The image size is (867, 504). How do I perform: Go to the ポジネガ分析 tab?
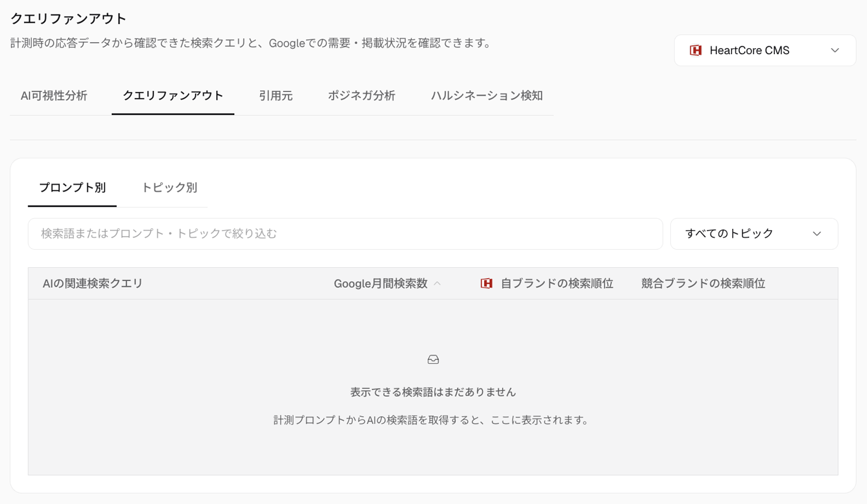tap(361, 96)
